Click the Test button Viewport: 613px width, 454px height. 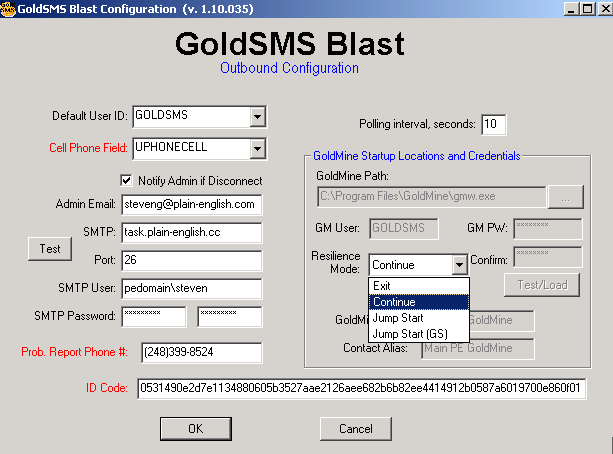pyautogui.click(x=50, y=249)
